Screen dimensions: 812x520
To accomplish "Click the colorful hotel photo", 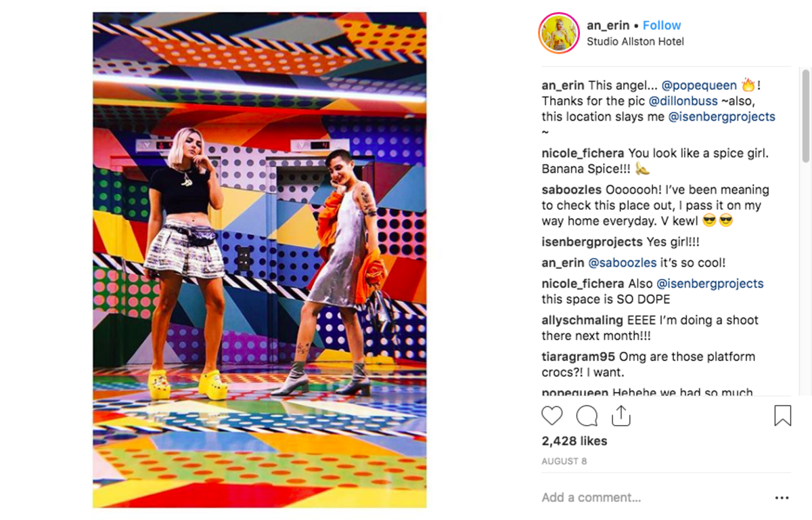I will point(260,260).
